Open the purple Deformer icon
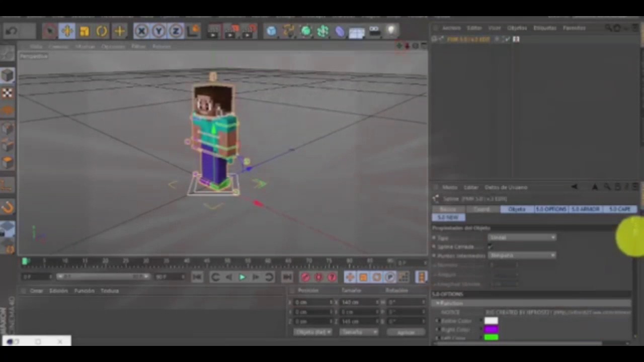644x362 pixels. coord(340,31)
